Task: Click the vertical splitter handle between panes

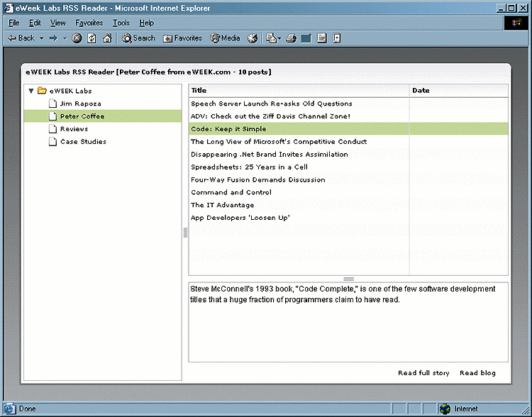Action: tap(185, 233)
